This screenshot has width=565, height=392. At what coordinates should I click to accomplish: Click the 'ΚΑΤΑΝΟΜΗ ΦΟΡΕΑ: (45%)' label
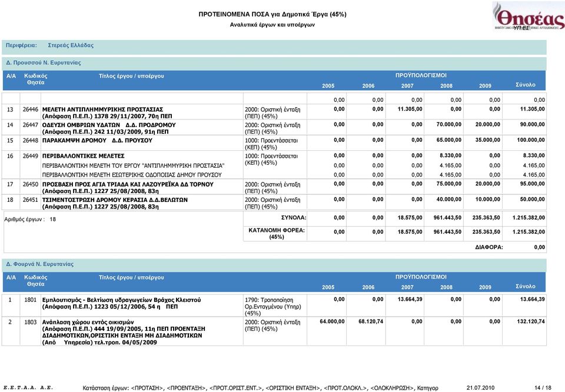pos(277,234)
